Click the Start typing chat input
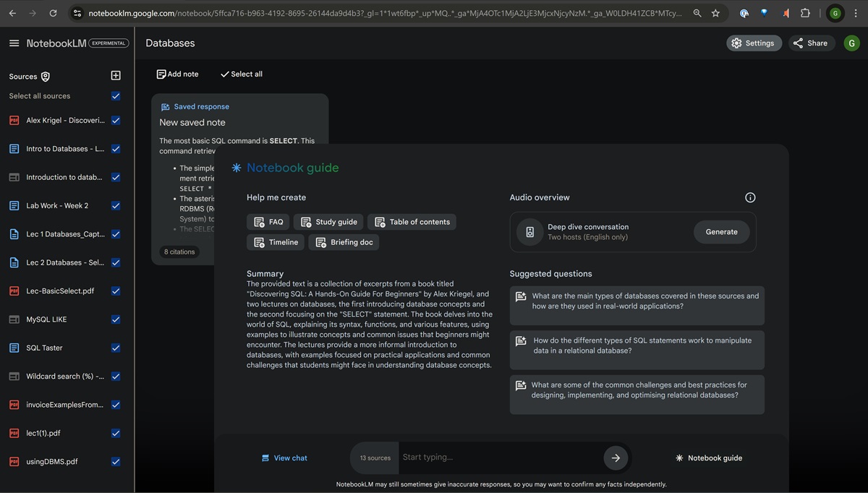868x493 pixels. coord(501,458)
